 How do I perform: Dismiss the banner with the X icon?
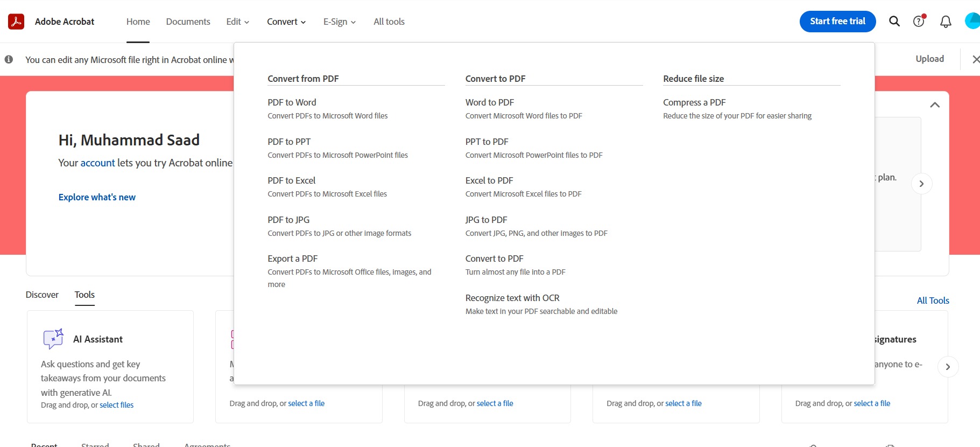(976, 59)
